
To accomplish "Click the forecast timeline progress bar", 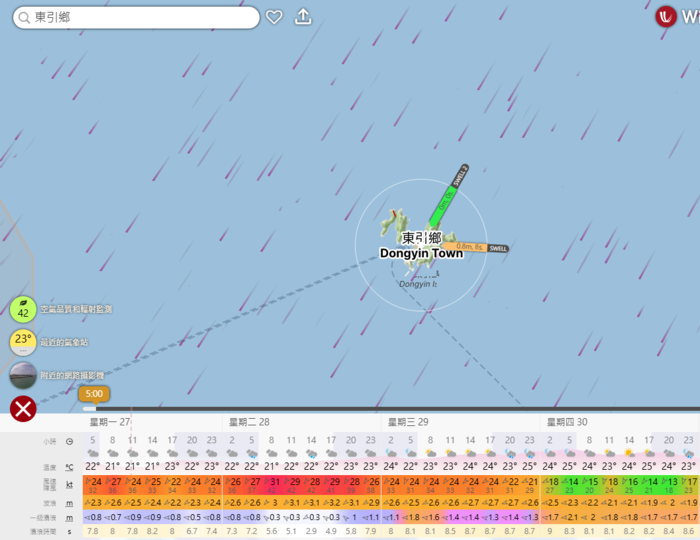I will pos(400,408).
